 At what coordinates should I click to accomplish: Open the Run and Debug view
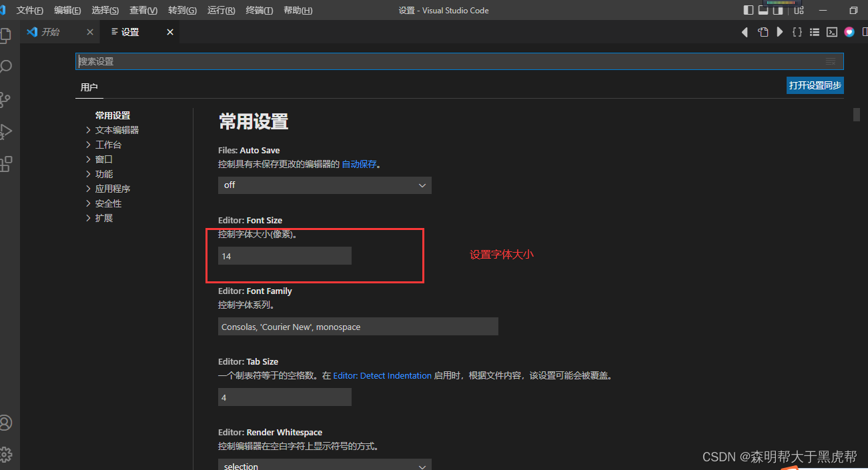5,131
